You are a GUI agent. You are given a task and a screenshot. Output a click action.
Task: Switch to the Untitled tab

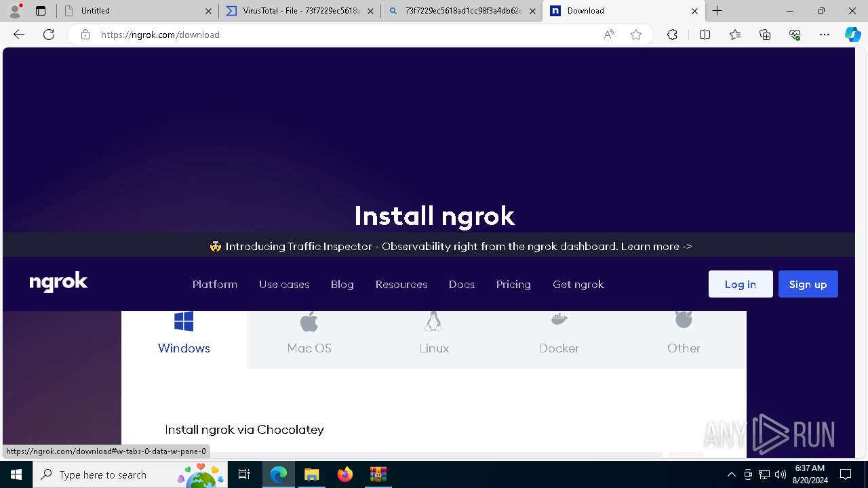pyautogui.click(x=138, y=11)
